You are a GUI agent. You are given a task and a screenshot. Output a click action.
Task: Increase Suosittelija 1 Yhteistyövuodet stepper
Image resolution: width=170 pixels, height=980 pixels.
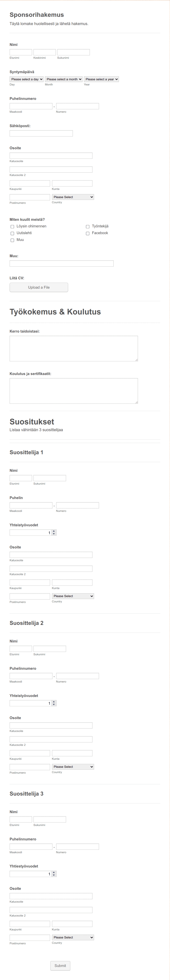(54, 531)
